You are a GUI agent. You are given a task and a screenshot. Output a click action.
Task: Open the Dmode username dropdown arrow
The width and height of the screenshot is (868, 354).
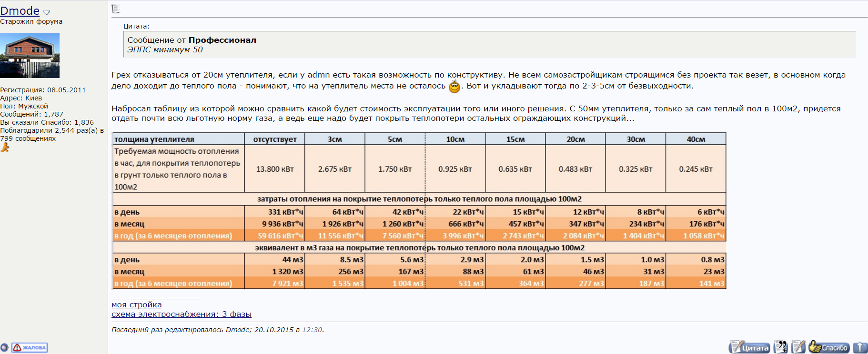click(47, 12)
